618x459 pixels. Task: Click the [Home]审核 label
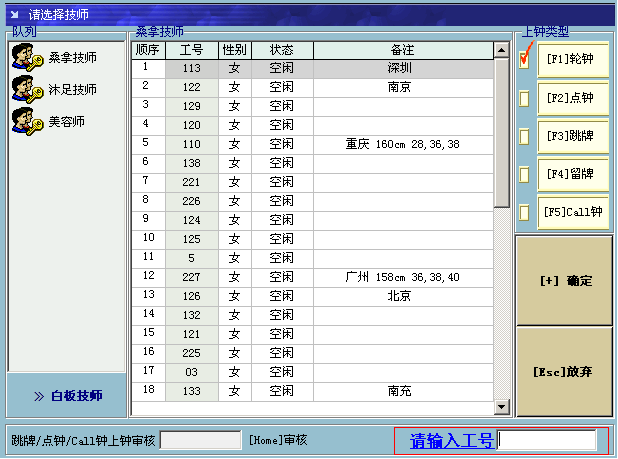[x=278, y=440]
